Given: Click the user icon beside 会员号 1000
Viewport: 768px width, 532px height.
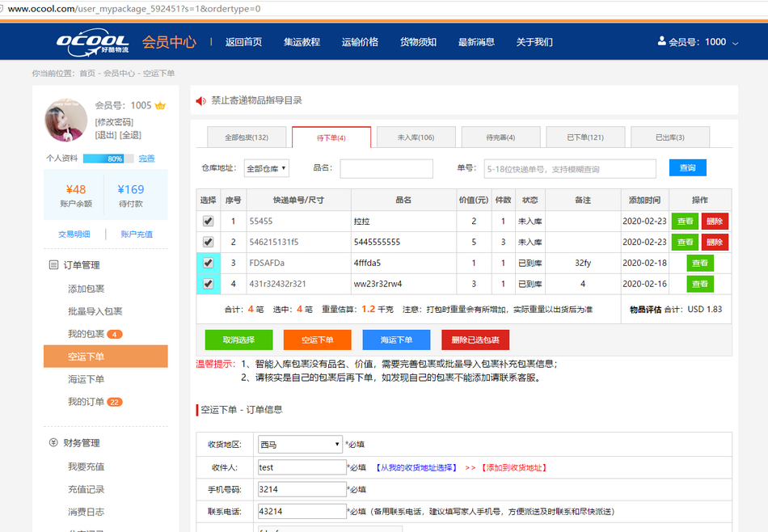Looking at the screenshot, I should click(x=662, y=41).
